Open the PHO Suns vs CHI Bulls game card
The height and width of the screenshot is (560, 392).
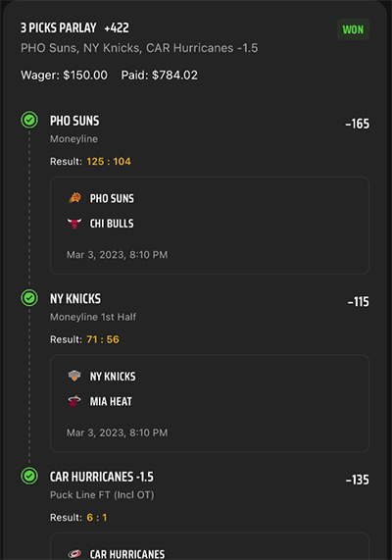coord(210,226)
